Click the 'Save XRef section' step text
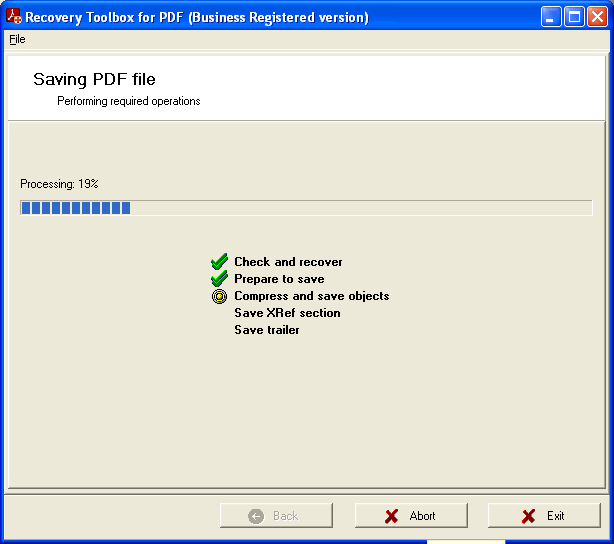This screenshot has height=544, width=614. tap(287, 313)
